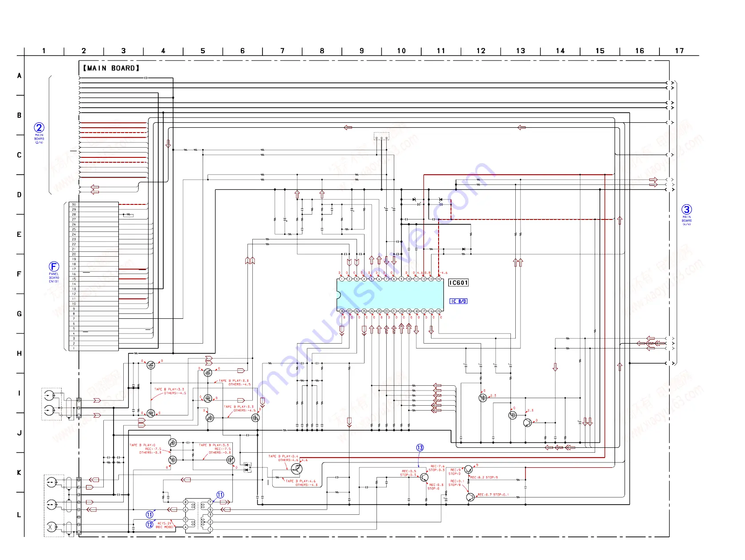Screen dimensions: 745x560
Task: Click grid column header 10
Action: (401, 51)
